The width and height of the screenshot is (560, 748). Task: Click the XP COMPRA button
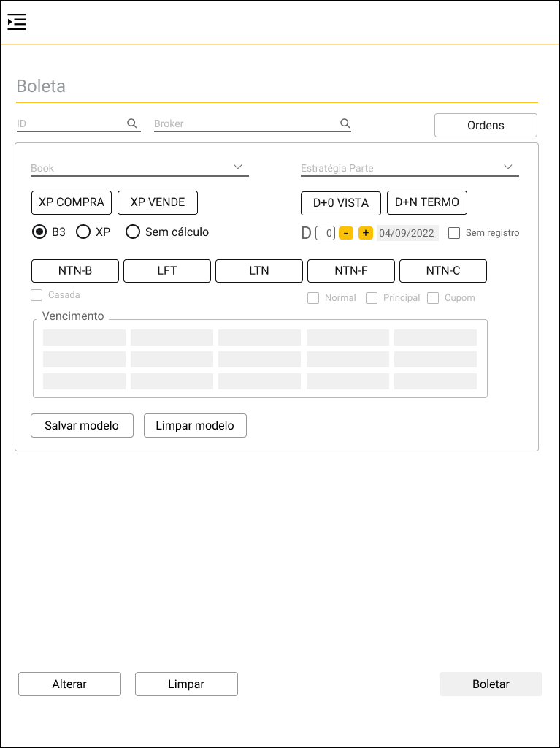coord(72,202)
